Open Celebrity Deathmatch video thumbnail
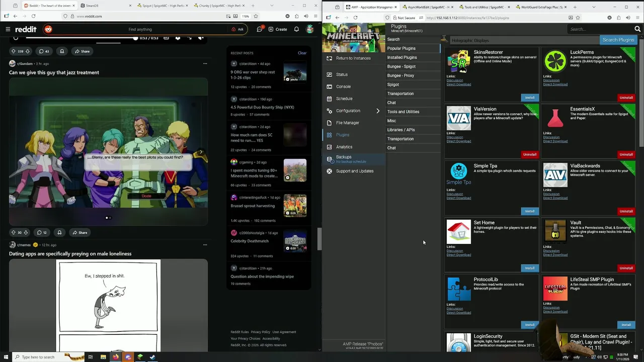This screenshot has height=362, width=644. point(295,241)
